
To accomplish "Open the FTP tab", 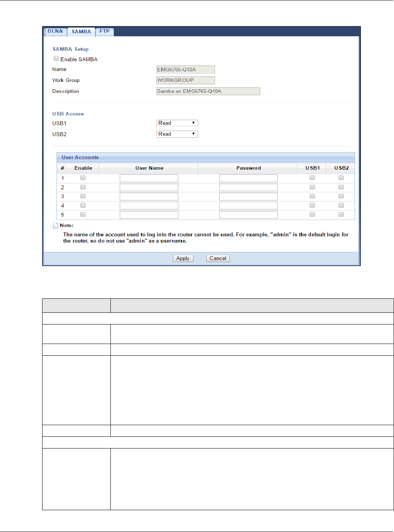I will point(105,32).
